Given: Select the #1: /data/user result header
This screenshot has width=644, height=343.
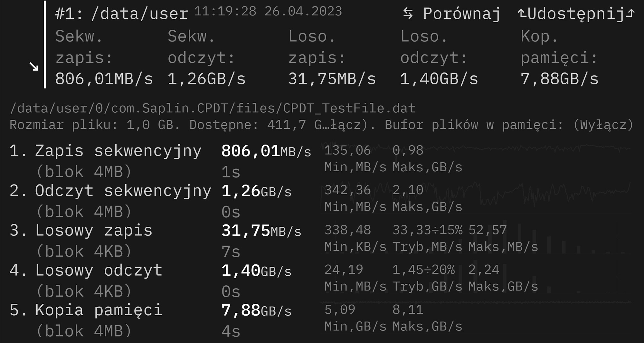Looking at the screenshot, I should click(121, 14).
